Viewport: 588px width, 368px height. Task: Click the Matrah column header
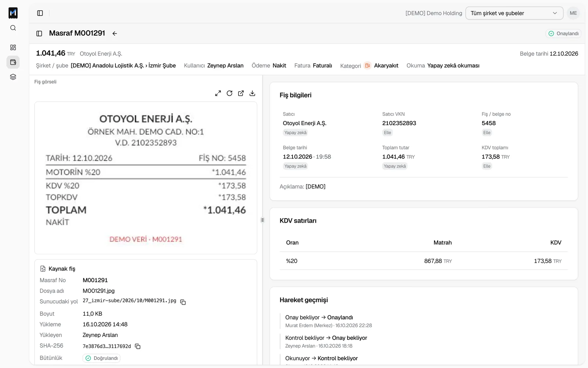[442, 243]
